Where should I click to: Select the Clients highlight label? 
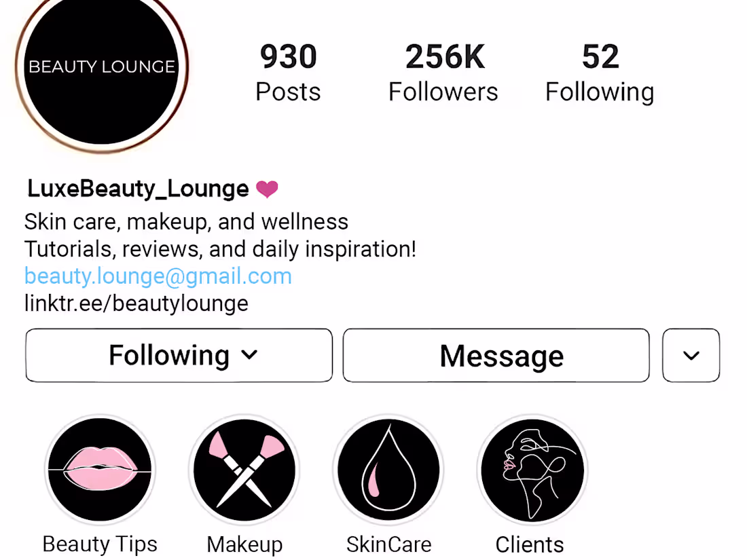(530, 544)
